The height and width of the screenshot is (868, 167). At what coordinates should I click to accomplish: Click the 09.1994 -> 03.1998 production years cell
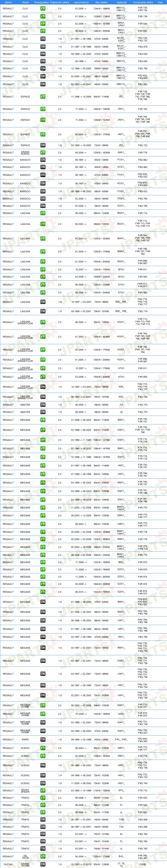click(x=81, y=740)
